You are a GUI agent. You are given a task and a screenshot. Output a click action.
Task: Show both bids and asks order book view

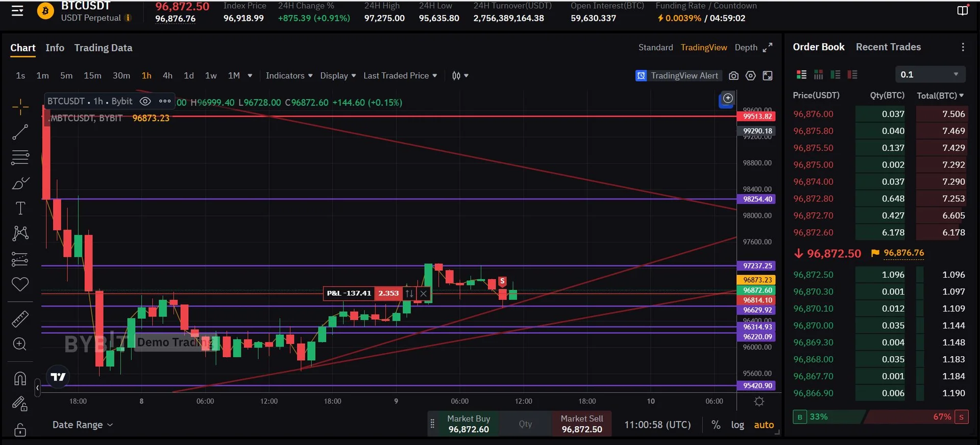(802, 75)
